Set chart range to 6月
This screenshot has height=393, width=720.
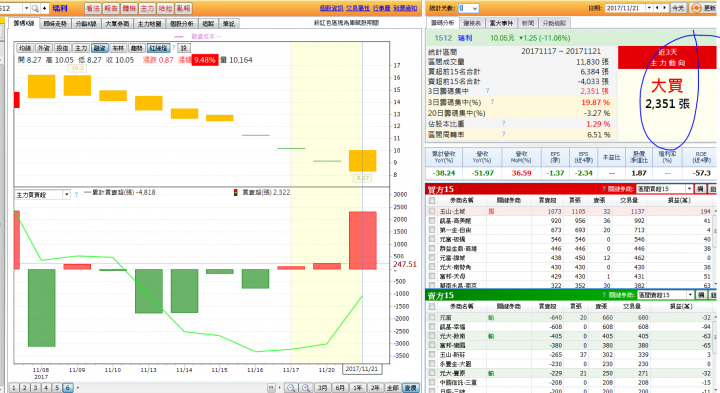coord(340,388)
